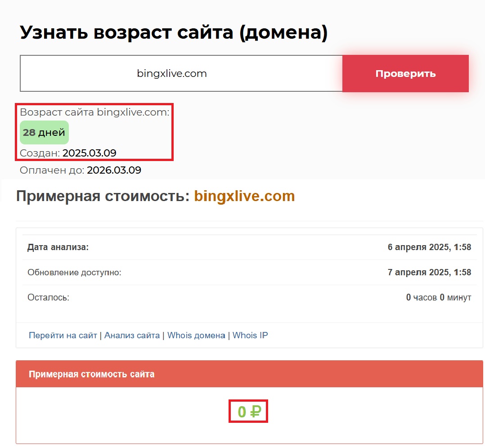This screenshot has height=448, width=485.
Task: Open the Whois домена link
Action: pyautogui.click(x=196, y=335)
